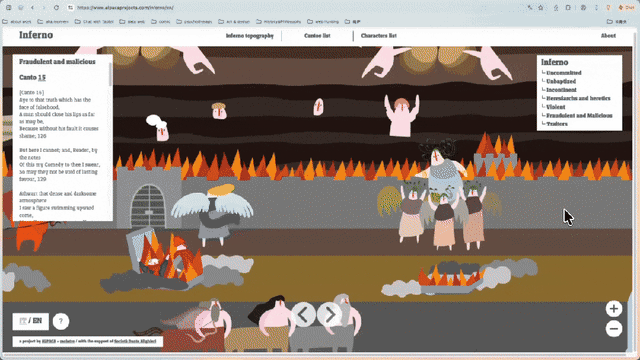
Task: Open the question mark help button
Action: pyautogui.click(x=61, y=321)
